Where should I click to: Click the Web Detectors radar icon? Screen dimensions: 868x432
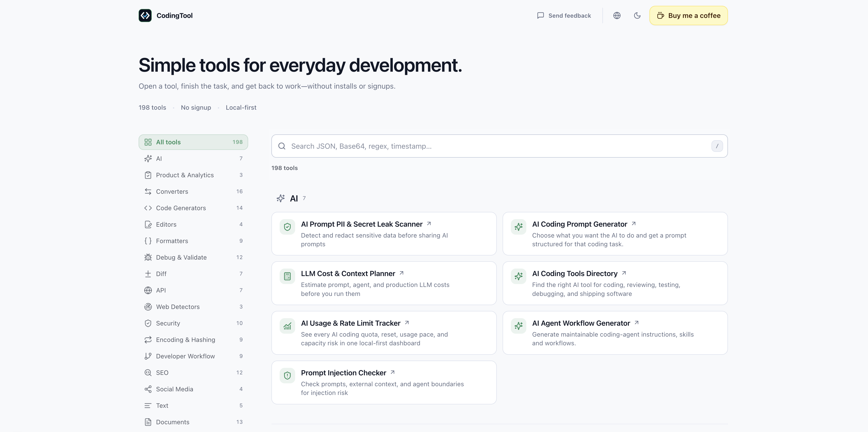click(148, 307)
